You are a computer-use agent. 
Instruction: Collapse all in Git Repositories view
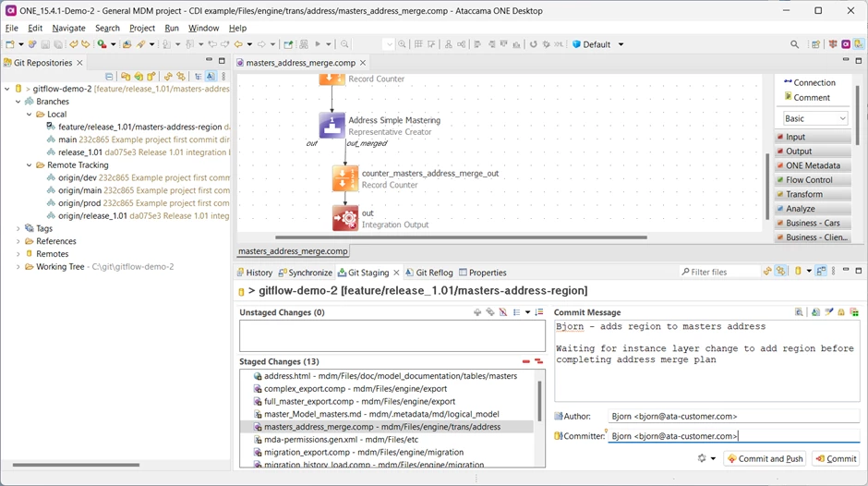(x=109, y=77)
